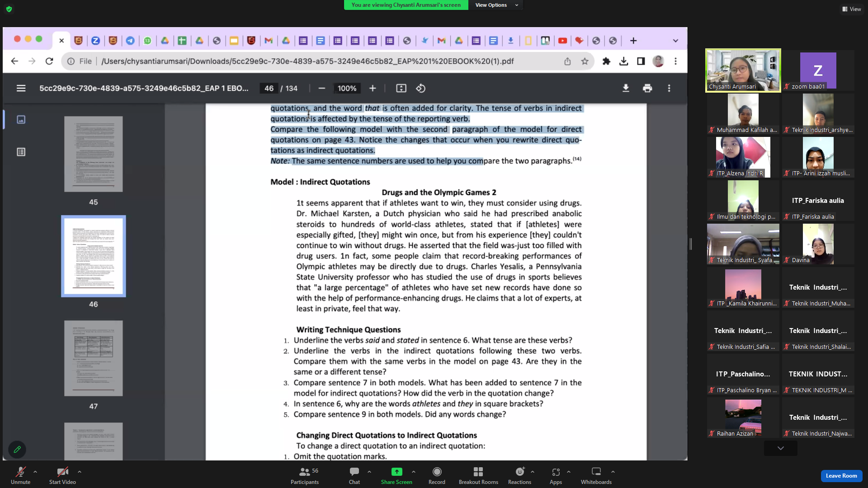Select page 47 thumbnail
Image resolution: width=868 pixels, height=488 pixels.
pyautogui.click(x=93, y=358)
